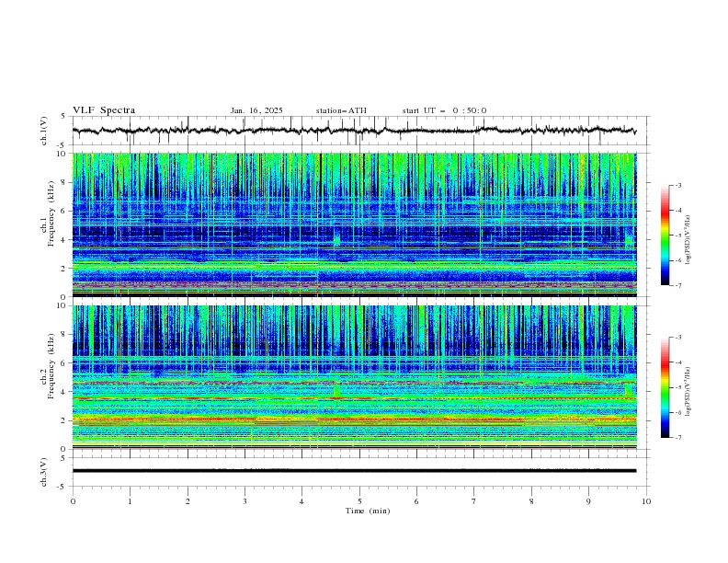Click inside the ch.2 spectrogram panel

tap(354, 377)
